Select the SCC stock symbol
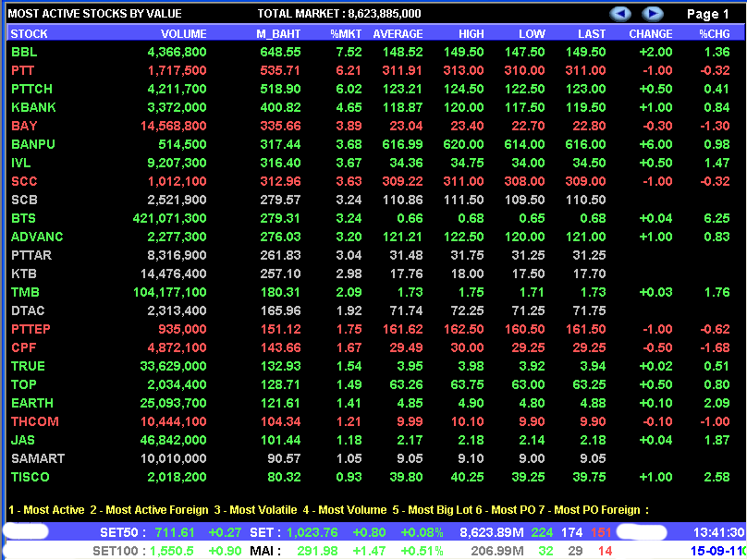 (24, 181)
